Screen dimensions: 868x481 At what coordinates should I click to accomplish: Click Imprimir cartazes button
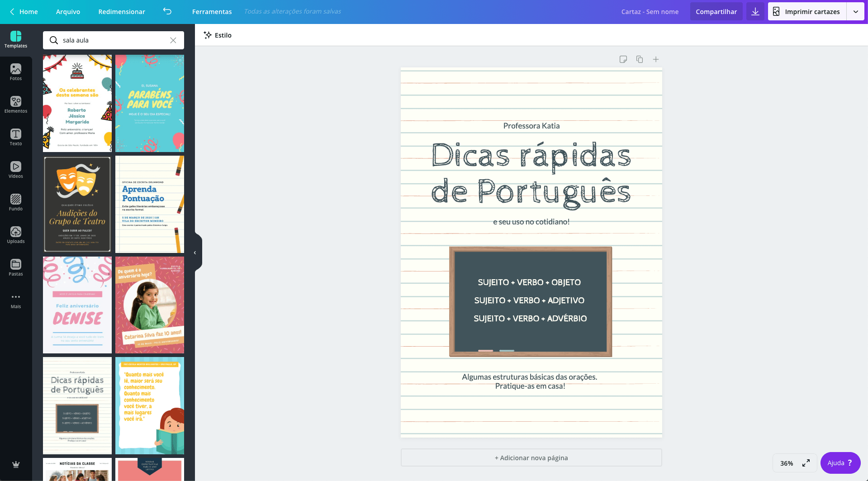click(807, 12)
